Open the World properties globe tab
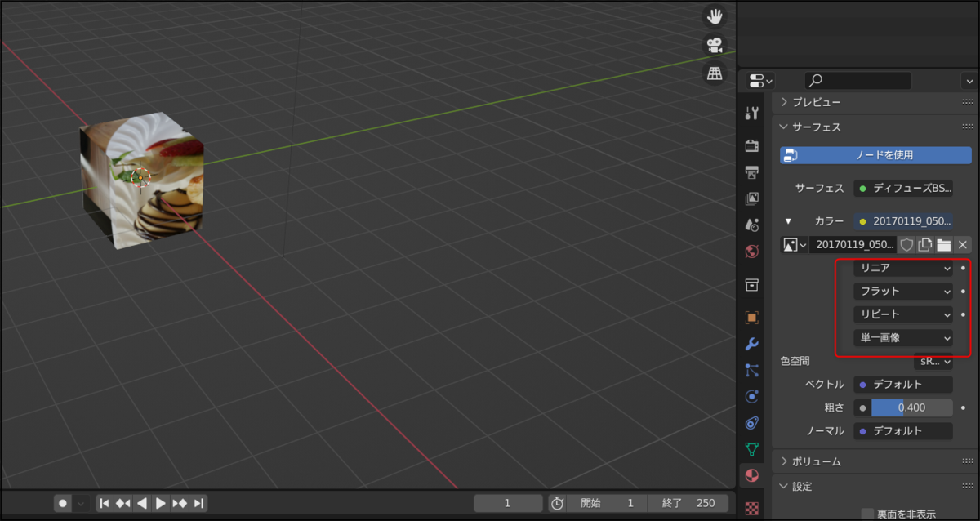The height and width of the screenshot is (521, 980). [x=751, y=252]
